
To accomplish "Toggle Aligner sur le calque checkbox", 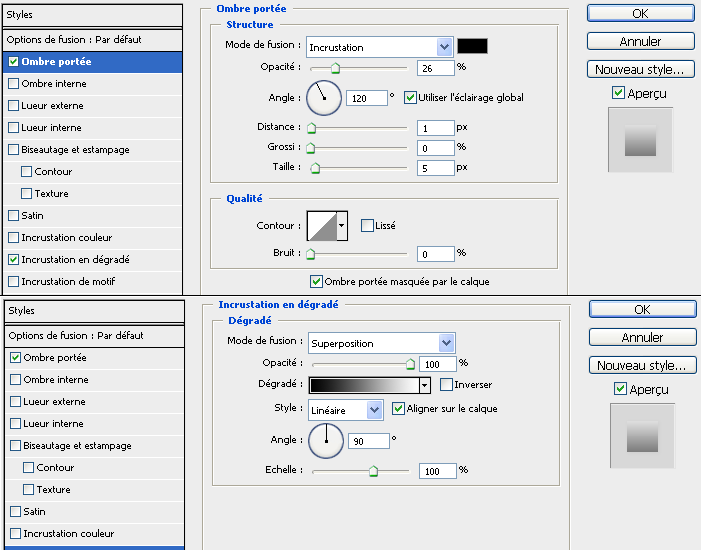I will click(x=398, y=409).
